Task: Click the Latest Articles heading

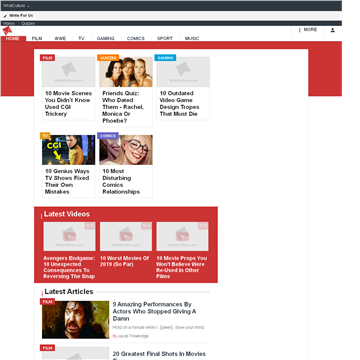Action: click(69, 291)
